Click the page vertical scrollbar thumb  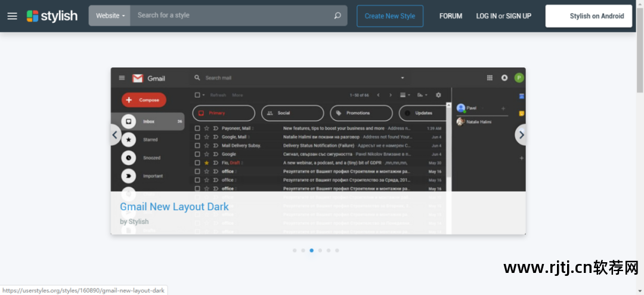pos(640,50)
